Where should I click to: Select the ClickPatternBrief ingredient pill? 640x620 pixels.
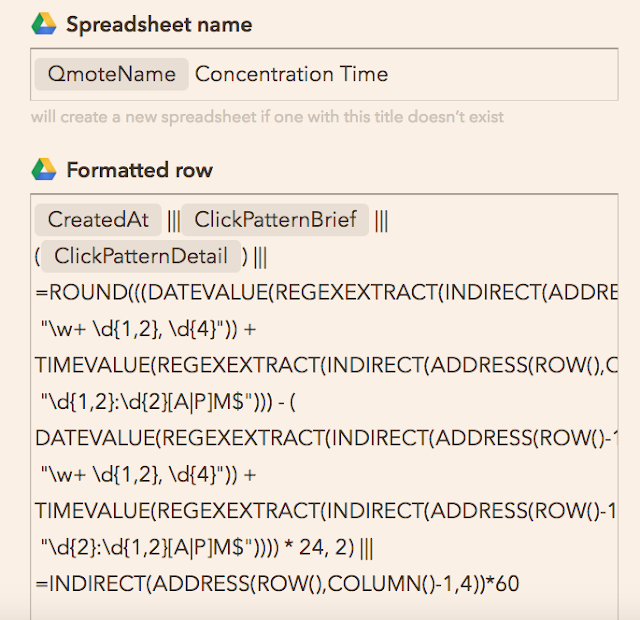[x=275, y=220]
